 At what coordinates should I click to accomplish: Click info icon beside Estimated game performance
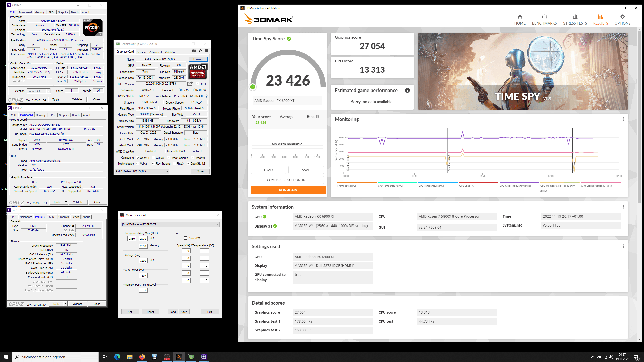[x=407, y=90]
